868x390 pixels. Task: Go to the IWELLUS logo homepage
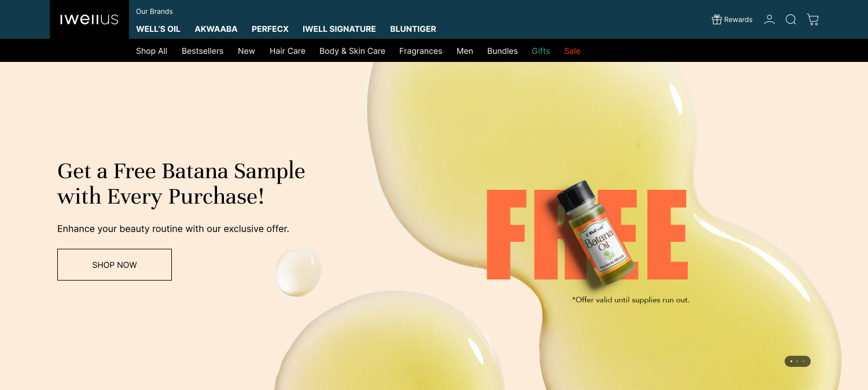(89, 20)
